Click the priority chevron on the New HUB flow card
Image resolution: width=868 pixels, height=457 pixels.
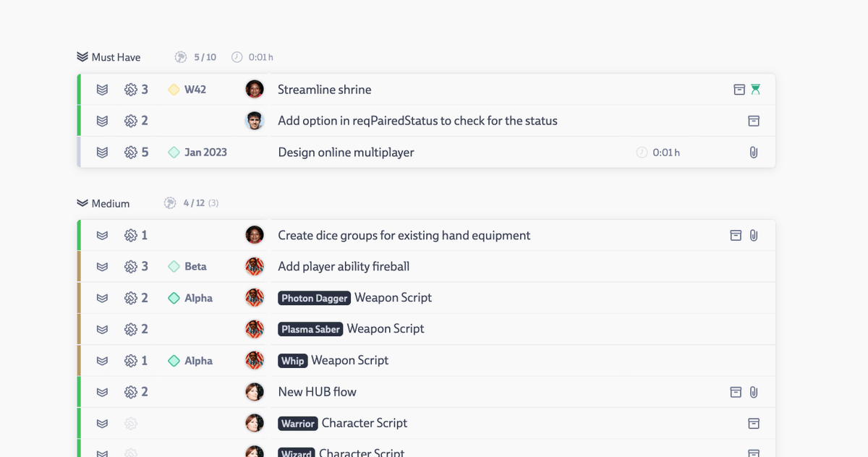click(x=102, y=391)
